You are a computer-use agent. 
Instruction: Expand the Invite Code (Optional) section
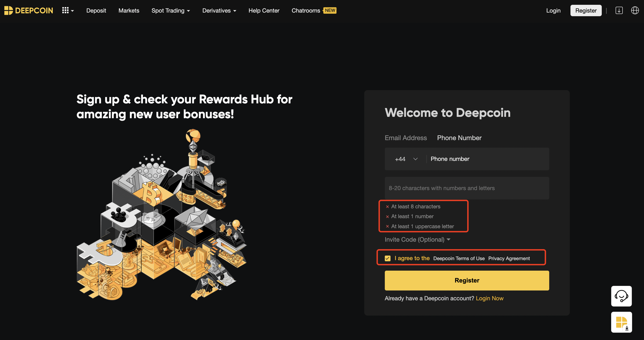(x=417, y=240)
